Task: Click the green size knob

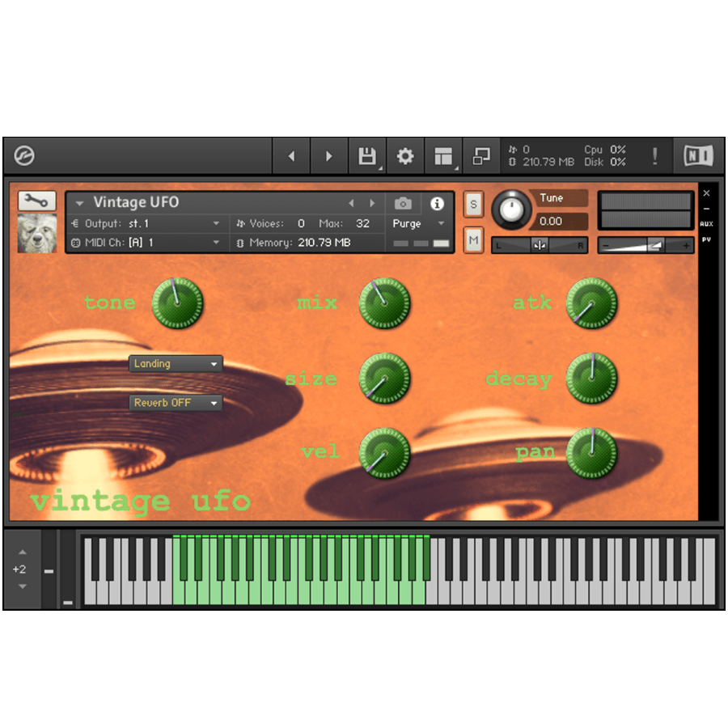Action: coord(384,378)
